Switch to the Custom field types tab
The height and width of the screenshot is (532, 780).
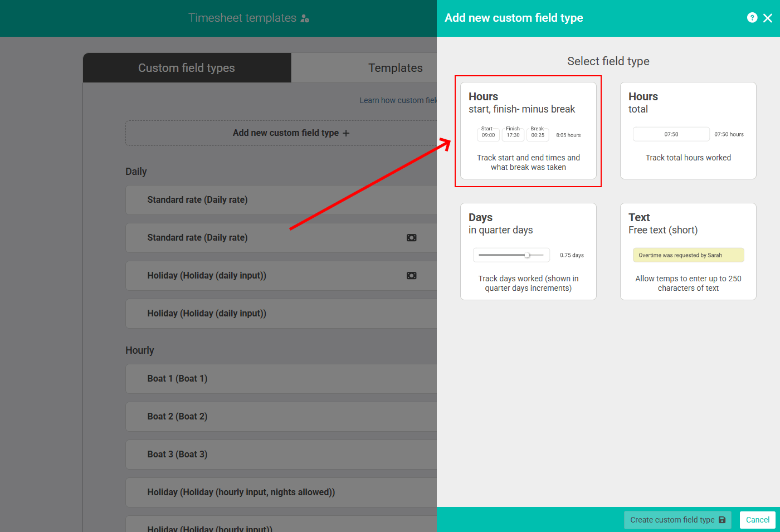[x=186, y=67]
